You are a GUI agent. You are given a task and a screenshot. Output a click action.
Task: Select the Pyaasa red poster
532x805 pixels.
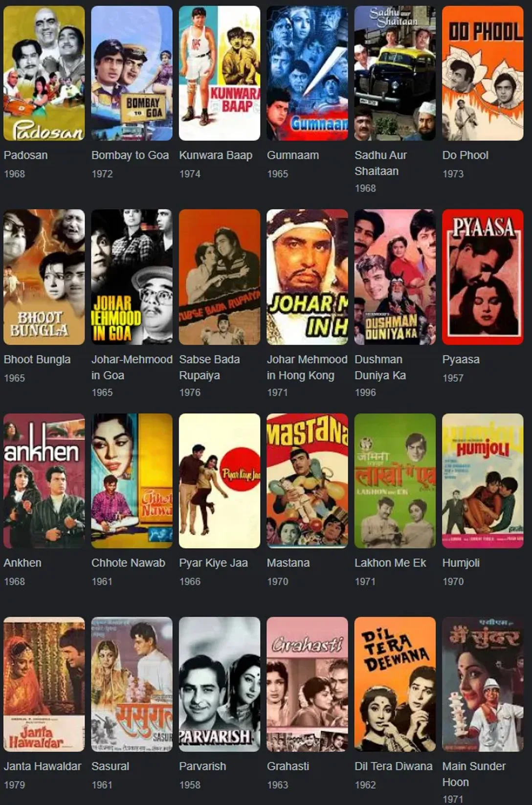pos(483,277)
